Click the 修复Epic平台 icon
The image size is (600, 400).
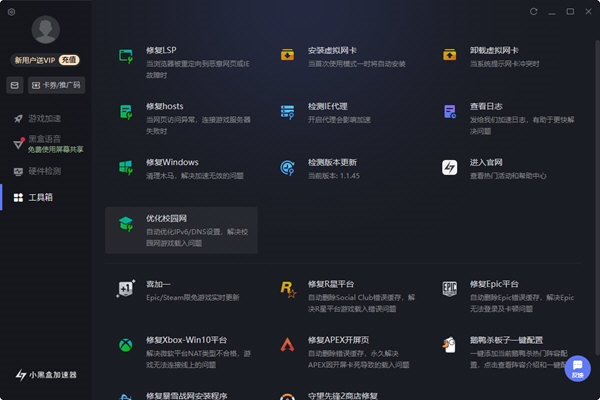tap(450, 290)
